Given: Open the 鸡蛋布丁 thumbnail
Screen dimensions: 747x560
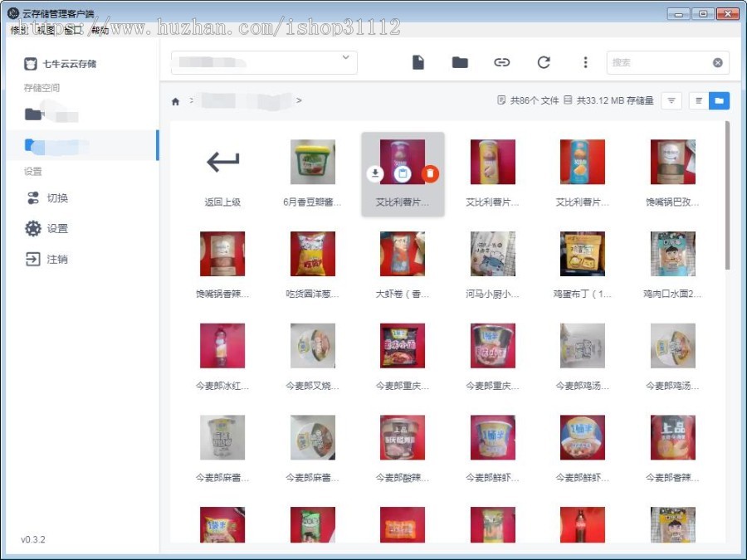Looking at the screenshot, I should point(583,254).
